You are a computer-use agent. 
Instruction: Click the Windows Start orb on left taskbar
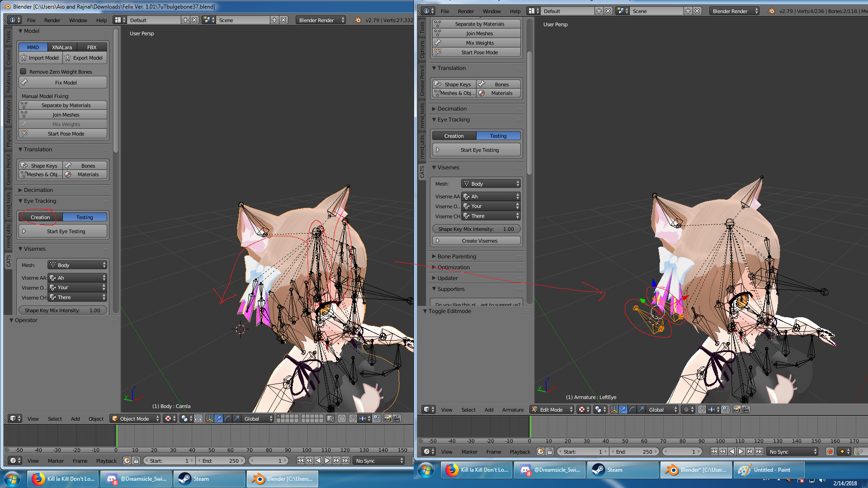tap(12, 479)
